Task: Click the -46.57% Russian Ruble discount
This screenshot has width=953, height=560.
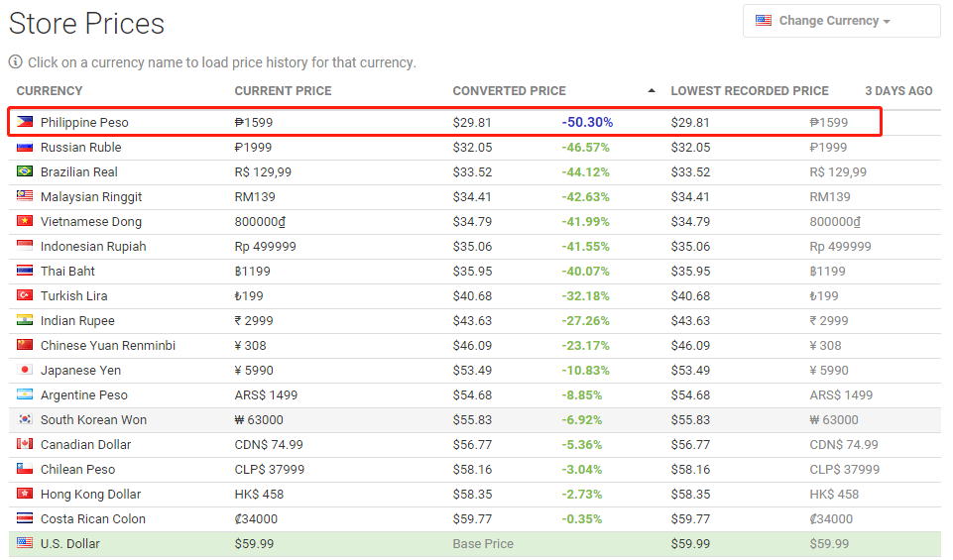Action: click(585, 147)
